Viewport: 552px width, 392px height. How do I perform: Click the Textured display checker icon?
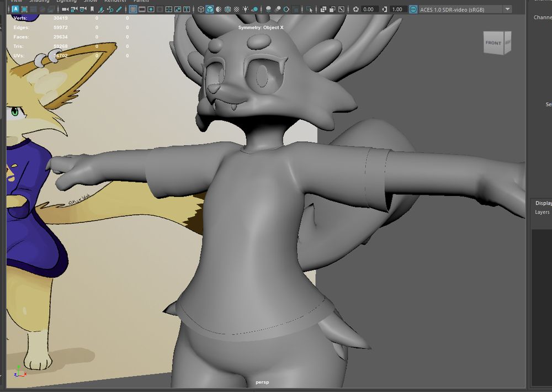(x=237, y=9)
